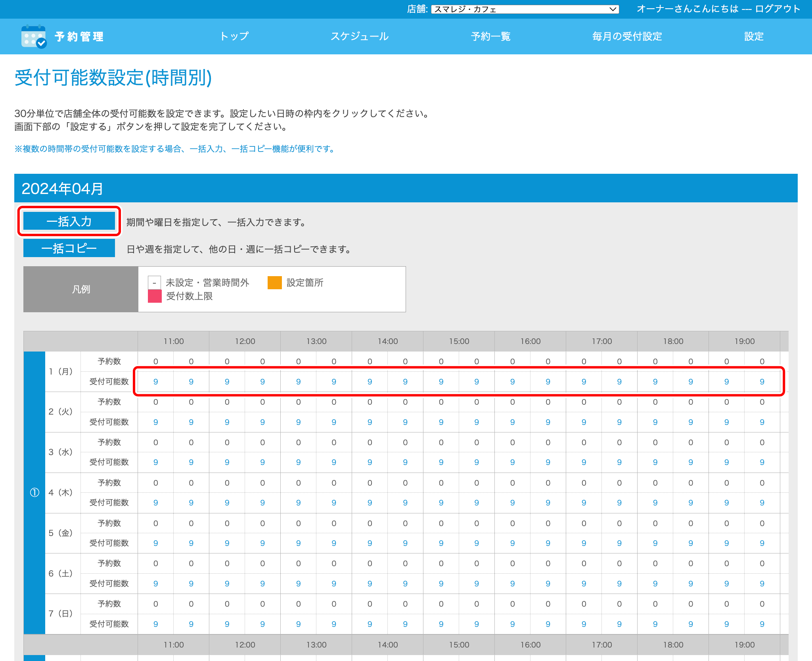
Task: Click the 未設定 dash legend box
Action: click(x=154, y=283)
